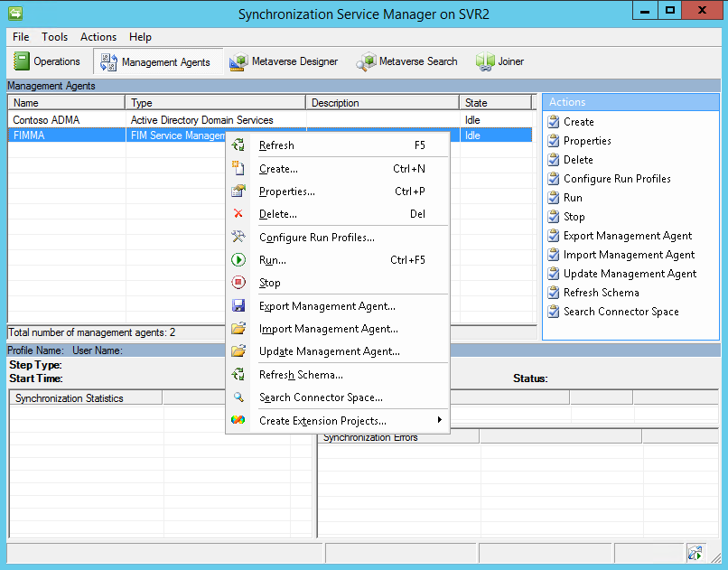Expand Create Extension Projects submenu arrow

tap(439, 420)
